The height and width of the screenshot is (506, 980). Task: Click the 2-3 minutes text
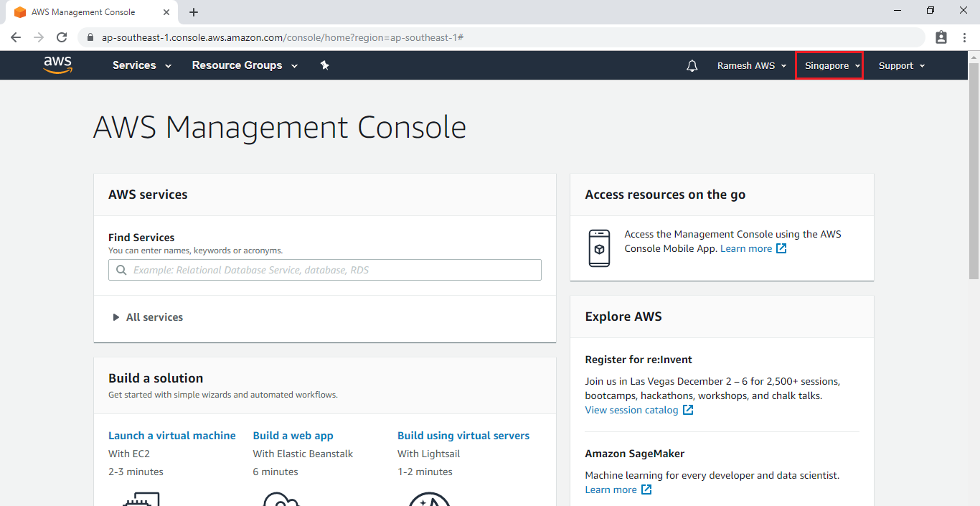point(136,472)
